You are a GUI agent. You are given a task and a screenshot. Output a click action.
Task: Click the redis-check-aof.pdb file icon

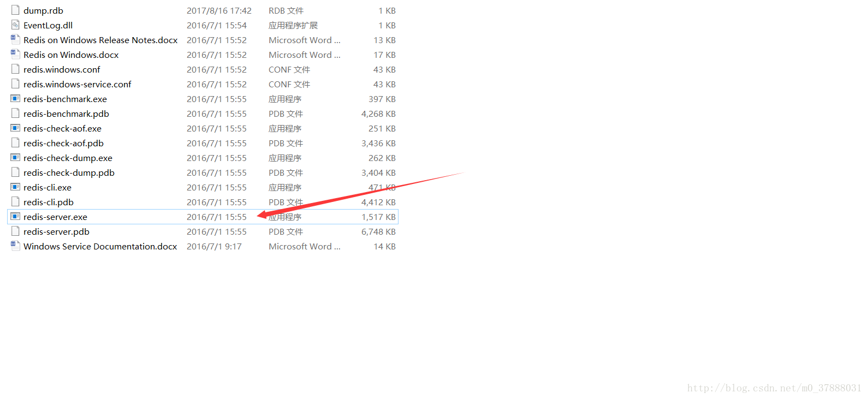pyautogui.click(x=15, y=143)
